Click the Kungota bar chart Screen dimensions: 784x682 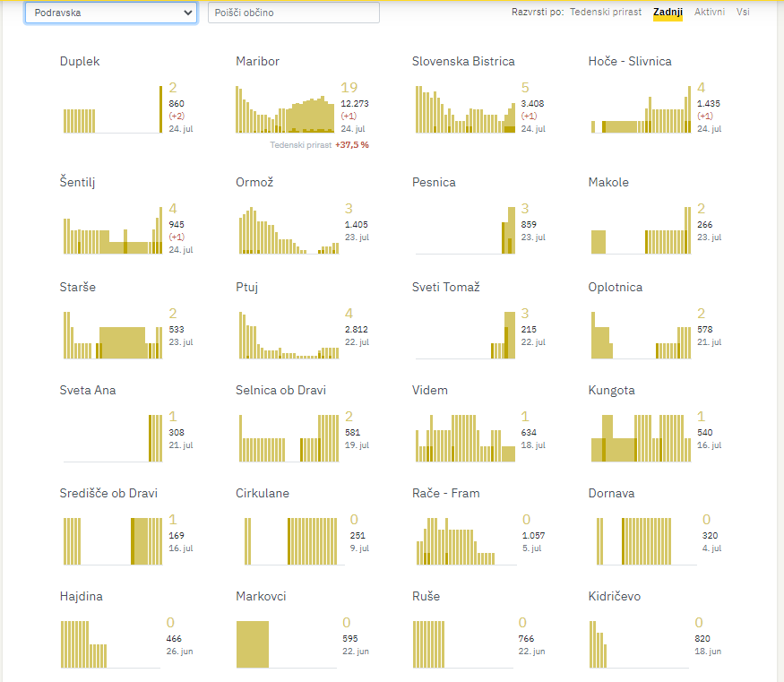tap(641, 438)
